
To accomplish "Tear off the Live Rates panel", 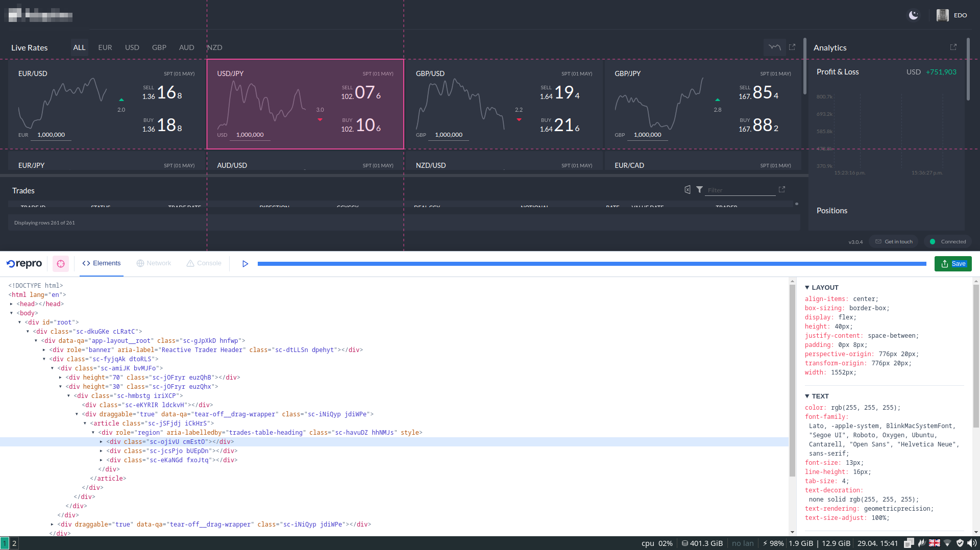I will pyautogui.click(x=792, y=47).
